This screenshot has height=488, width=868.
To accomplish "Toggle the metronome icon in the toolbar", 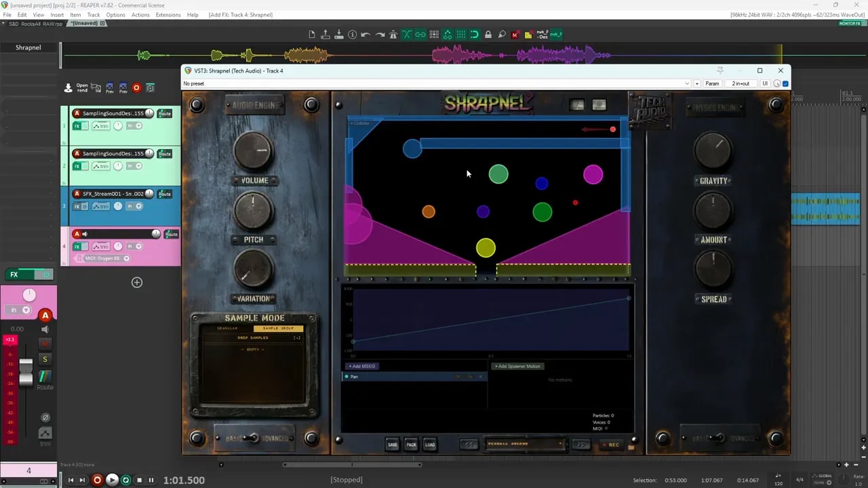I will (393, 35).
